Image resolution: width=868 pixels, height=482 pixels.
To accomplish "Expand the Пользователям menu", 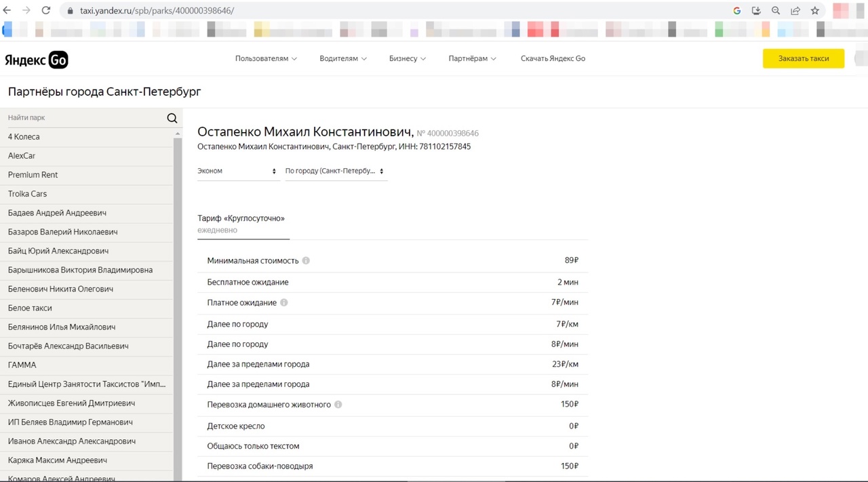I will (266, 58).
